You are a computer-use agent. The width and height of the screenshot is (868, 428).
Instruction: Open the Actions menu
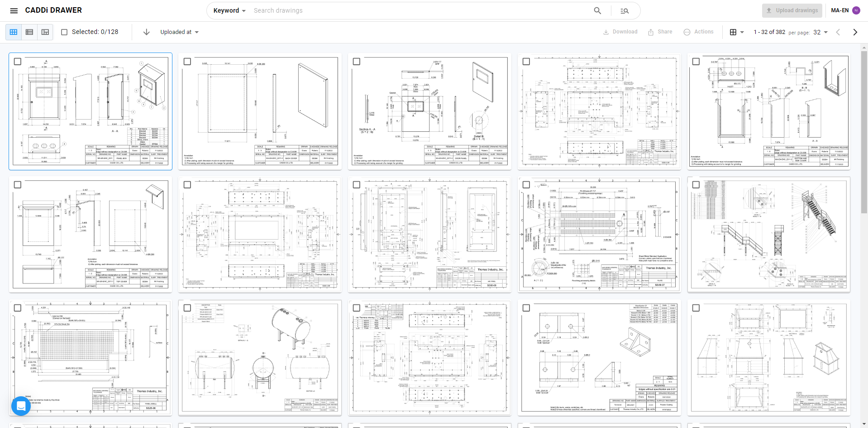click(699, 32)
